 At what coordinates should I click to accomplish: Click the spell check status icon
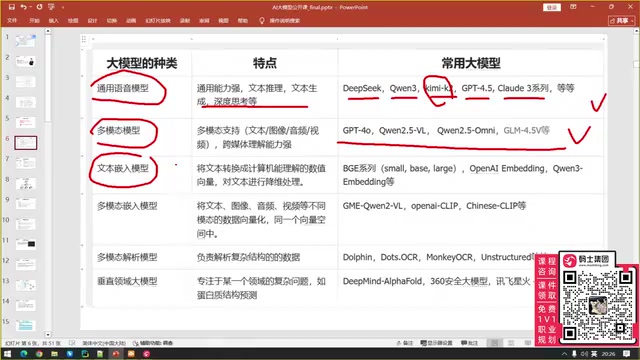point(72,343)
